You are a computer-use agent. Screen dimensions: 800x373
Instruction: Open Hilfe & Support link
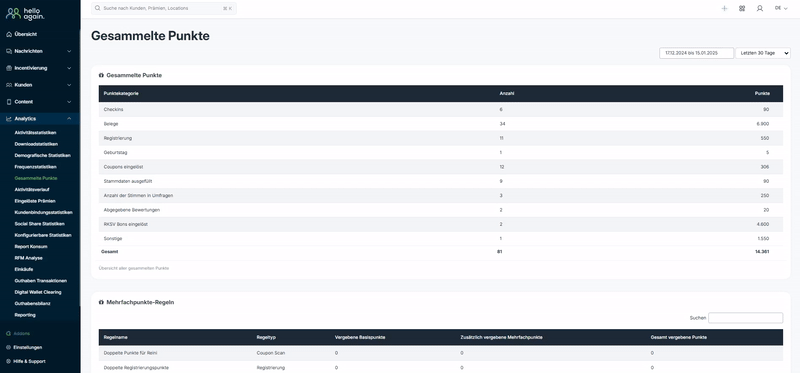29,361
